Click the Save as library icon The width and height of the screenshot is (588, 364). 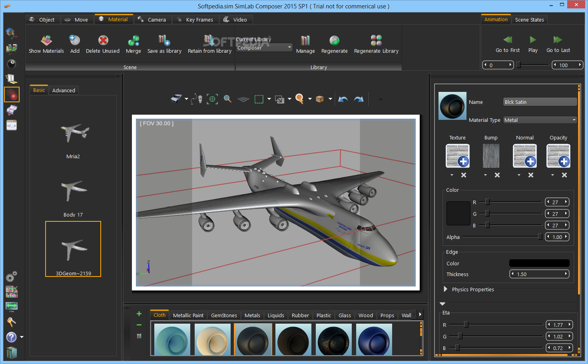pos(164,40)
